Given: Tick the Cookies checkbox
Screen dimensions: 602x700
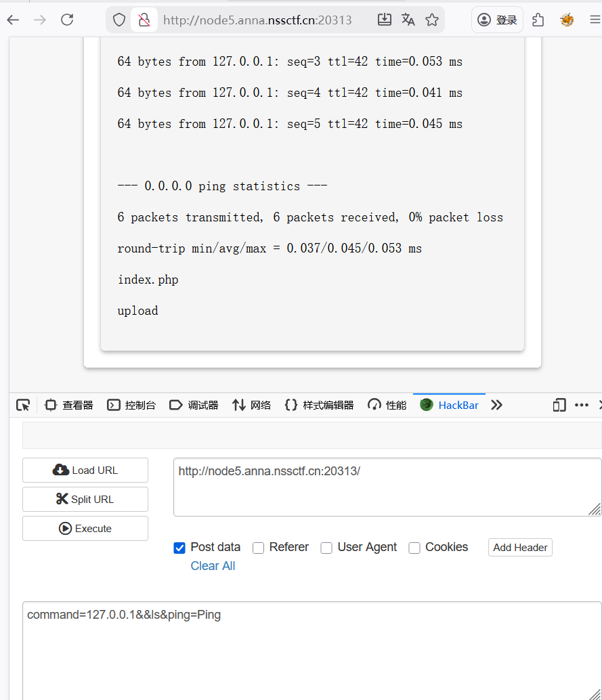Looking at the screenshot, I should pyautogui.click(x=414, y=548).
